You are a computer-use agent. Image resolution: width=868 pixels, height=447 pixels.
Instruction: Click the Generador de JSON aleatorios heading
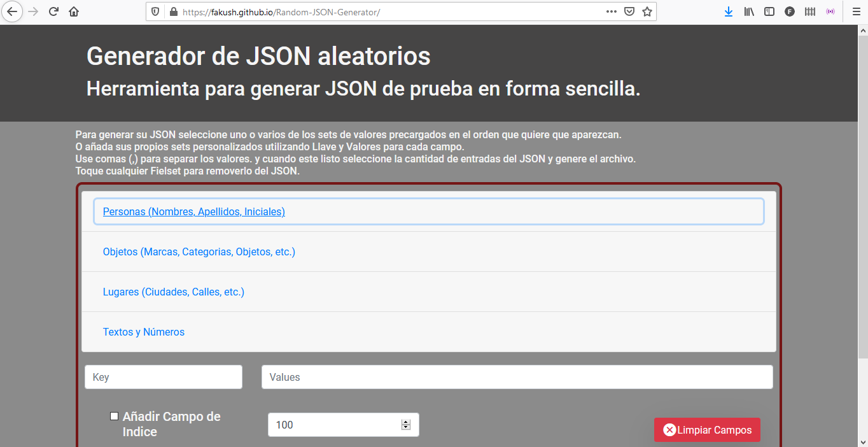click(258, 56)
